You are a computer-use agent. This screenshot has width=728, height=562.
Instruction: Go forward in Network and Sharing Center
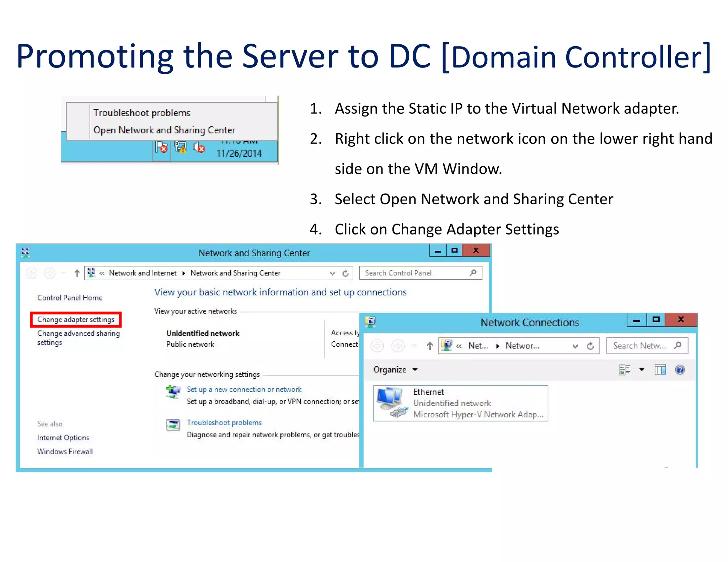(49, 273)
